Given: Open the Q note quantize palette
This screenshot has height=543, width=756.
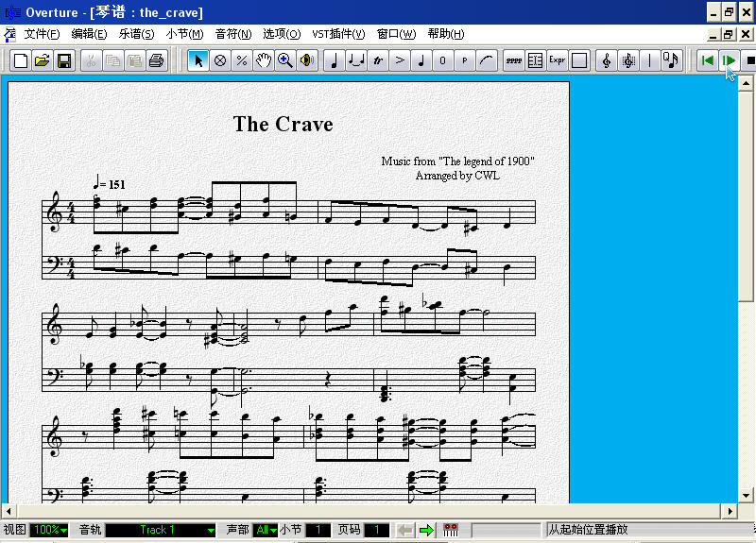Looking at the screenshot, I should point(671,60).
